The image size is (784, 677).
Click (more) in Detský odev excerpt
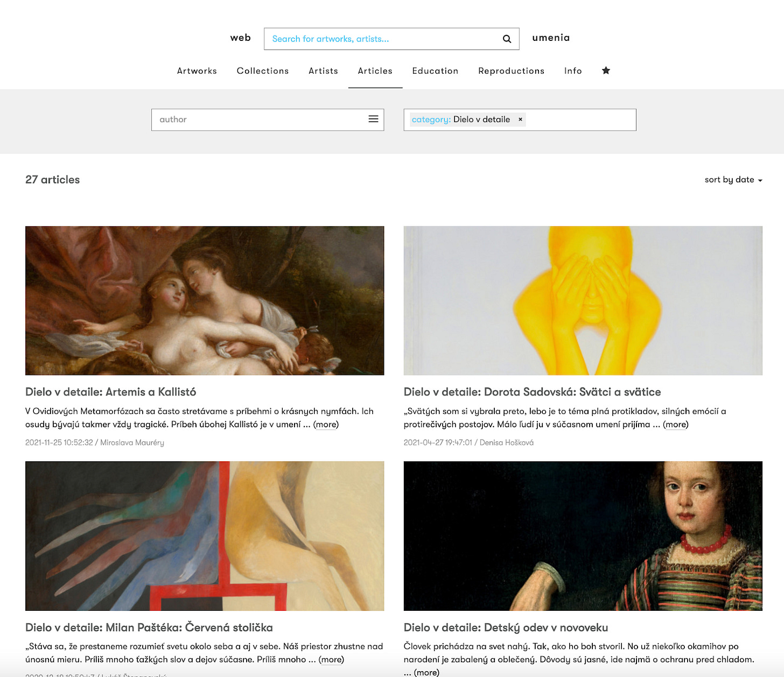click(426, 672)
